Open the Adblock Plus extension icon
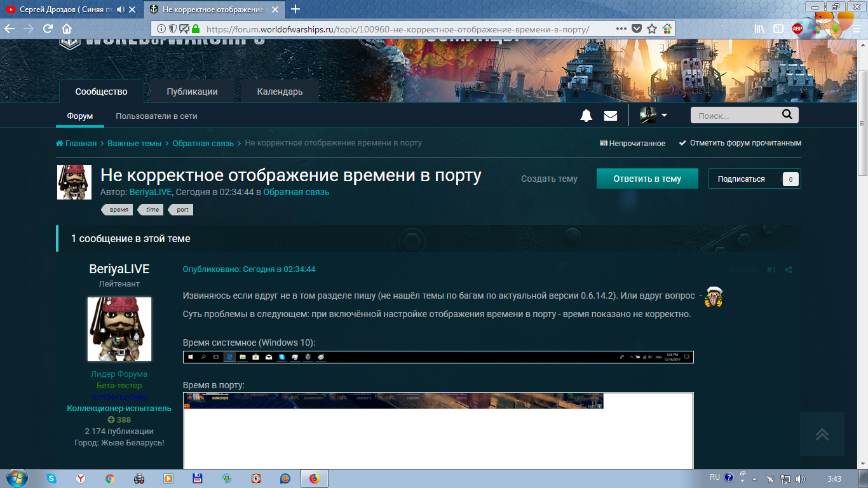Image resolution: width=868 pixels, height=488 pixels. (797, 29)
